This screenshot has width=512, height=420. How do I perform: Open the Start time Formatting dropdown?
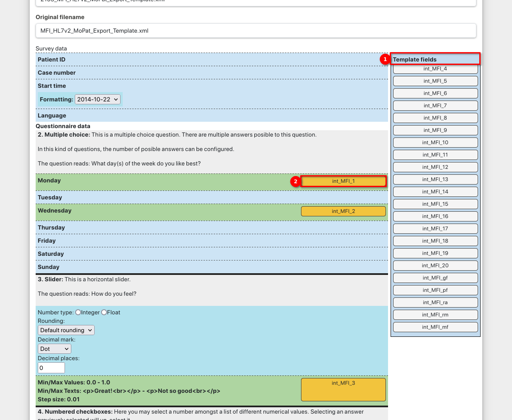pyautogui.click(x=98, y=99)
